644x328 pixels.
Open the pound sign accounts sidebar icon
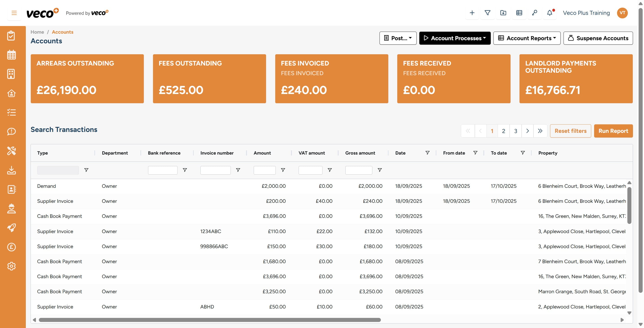coord(11,247)
